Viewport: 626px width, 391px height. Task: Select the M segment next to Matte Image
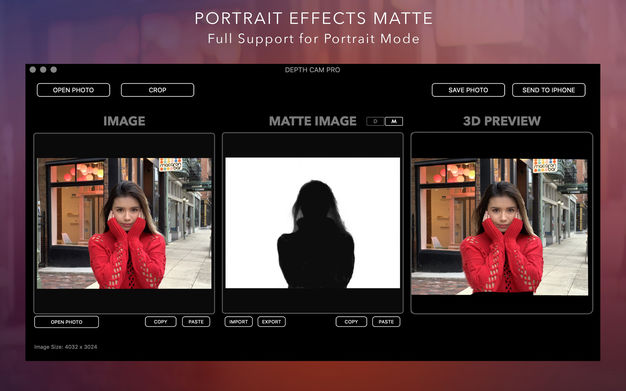394,121
